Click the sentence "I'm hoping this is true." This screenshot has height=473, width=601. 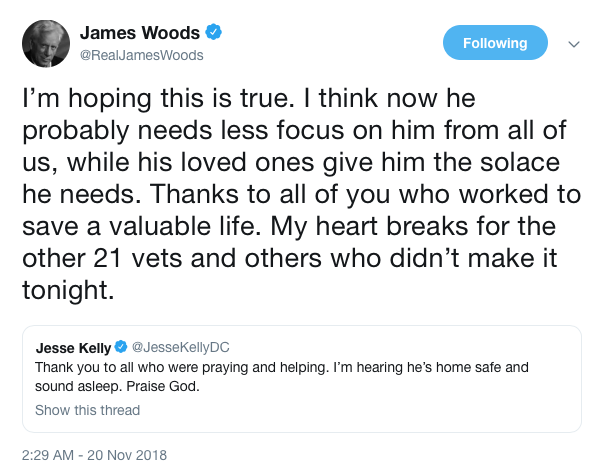(158, 99)
